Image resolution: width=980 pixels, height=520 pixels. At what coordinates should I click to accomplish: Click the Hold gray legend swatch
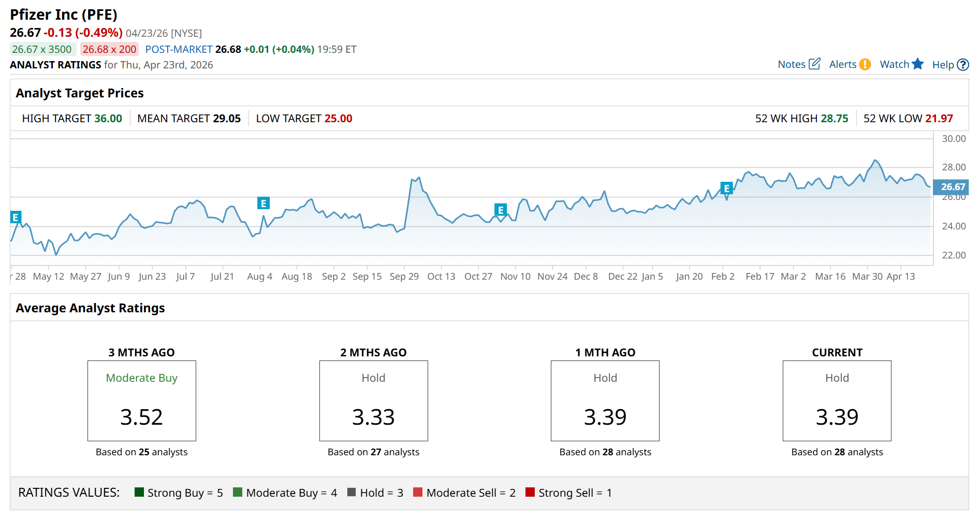[x=352, y=492]
